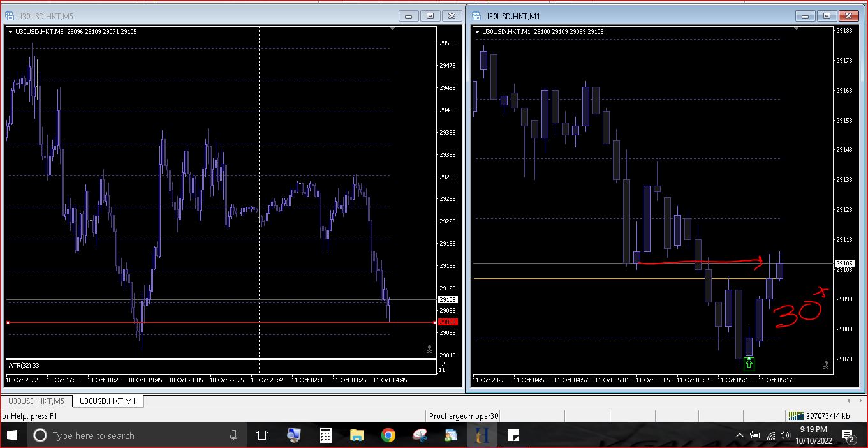This screenshot has height=448, width=868.
Task: Open the Windows Start menu
Action: coord(12,435)
